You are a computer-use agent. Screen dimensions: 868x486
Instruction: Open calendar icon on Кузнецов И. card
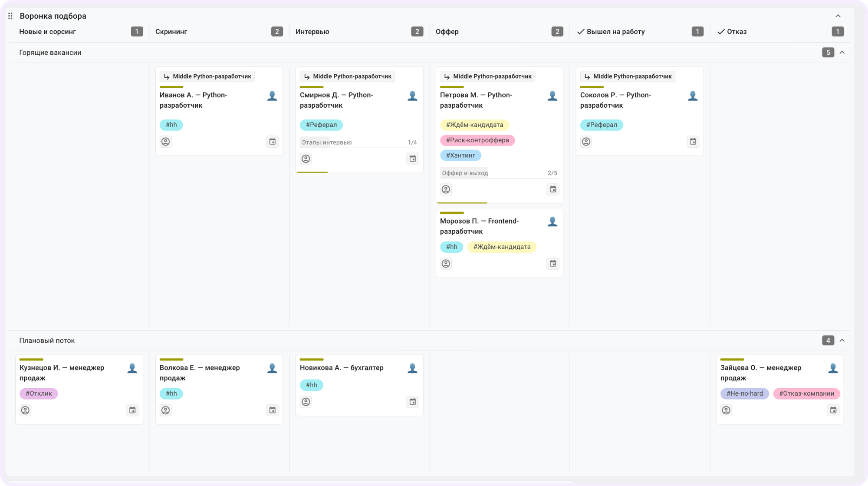pos(132,410)
